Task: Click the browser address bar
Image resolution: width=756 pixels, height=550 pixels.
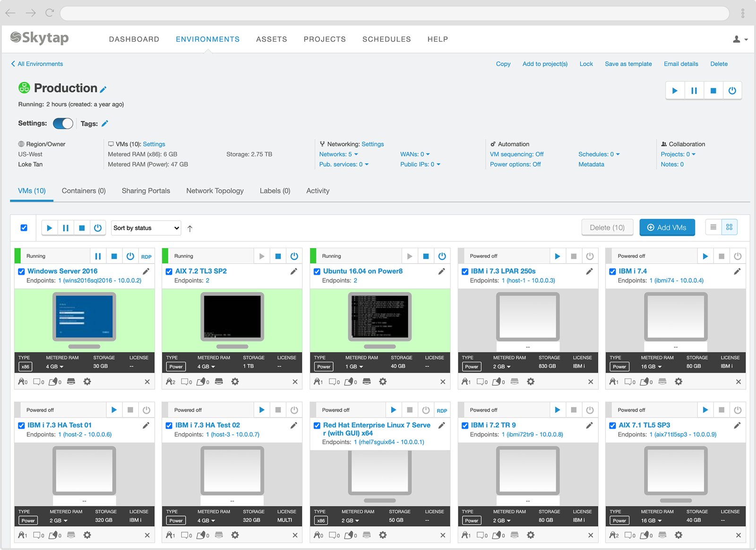Action: pyautogui.click(x=395, y=13)
